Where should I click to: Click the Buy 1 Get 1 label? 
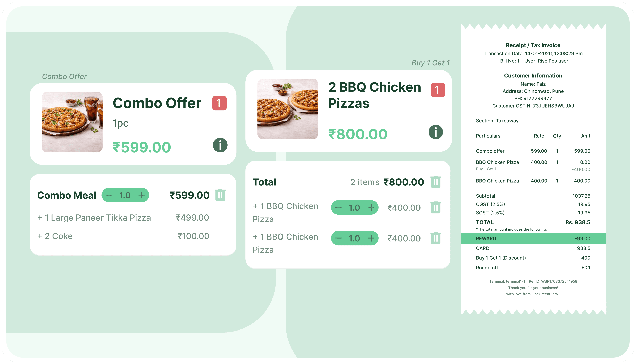click(x=431, y=63)
